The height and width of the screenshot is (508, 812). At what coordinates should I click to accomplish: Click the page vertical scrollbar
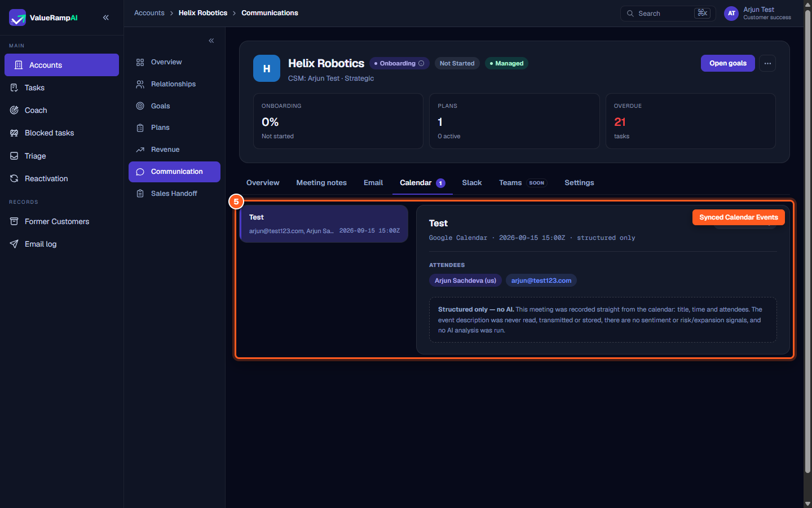(807, 243)
